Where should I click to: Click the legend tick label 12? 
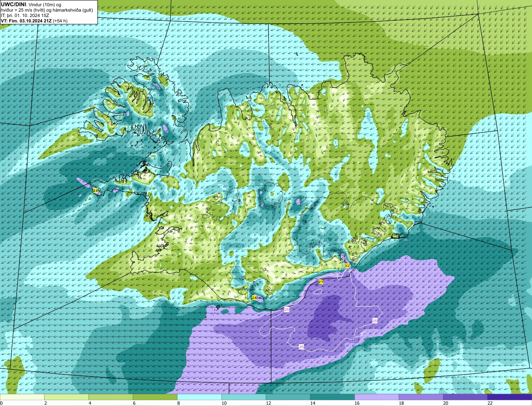point(268,403)
